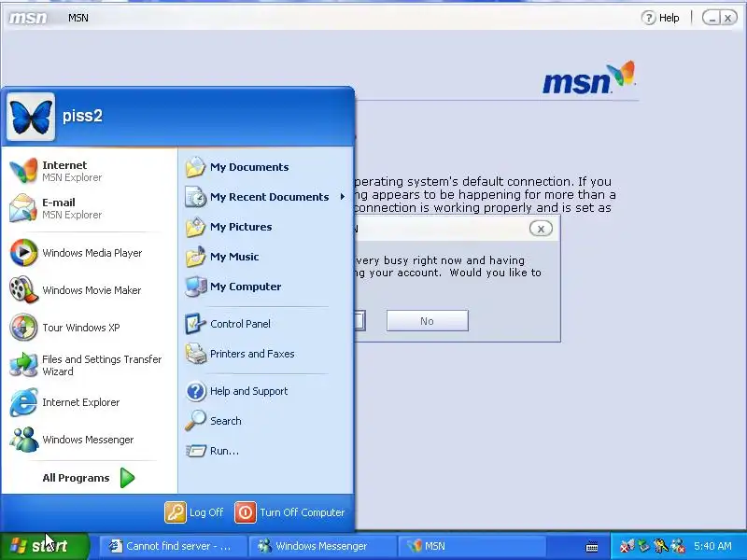
Task: Click the msn logo in title bar
Action: (28, 18)
